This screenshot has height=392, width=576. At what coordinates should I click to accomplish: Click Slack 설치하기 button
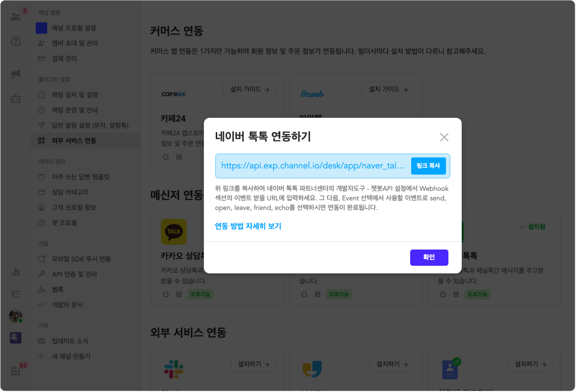[253, 364]
